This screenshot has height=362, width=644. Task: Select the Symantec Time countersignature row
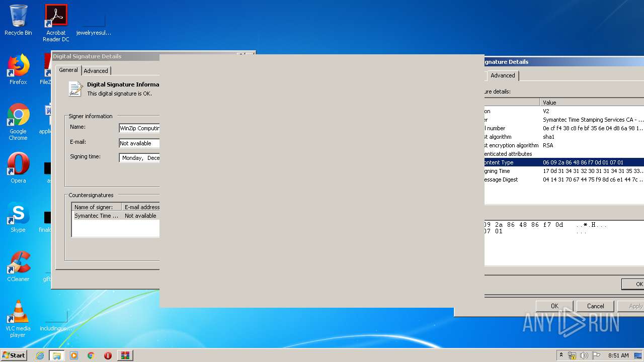(x=116, y=216)
